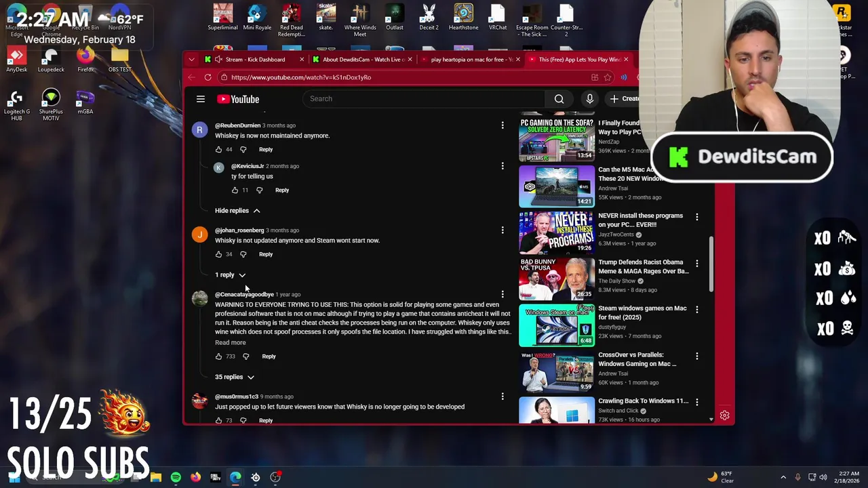Open 'Can the M5 Mac' laptop thumbnail
Screen dimensions: 868x488
(557, 186)
